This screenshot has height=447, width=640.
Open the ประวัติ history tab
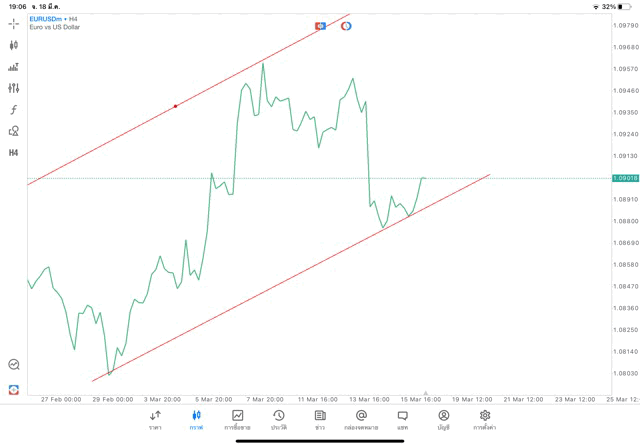278,419
